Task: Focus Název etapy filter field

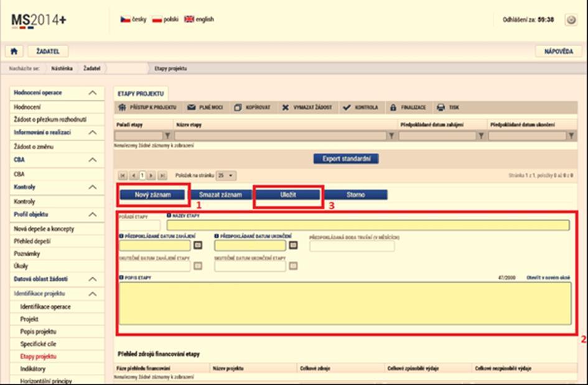Action: pos(281,136)
